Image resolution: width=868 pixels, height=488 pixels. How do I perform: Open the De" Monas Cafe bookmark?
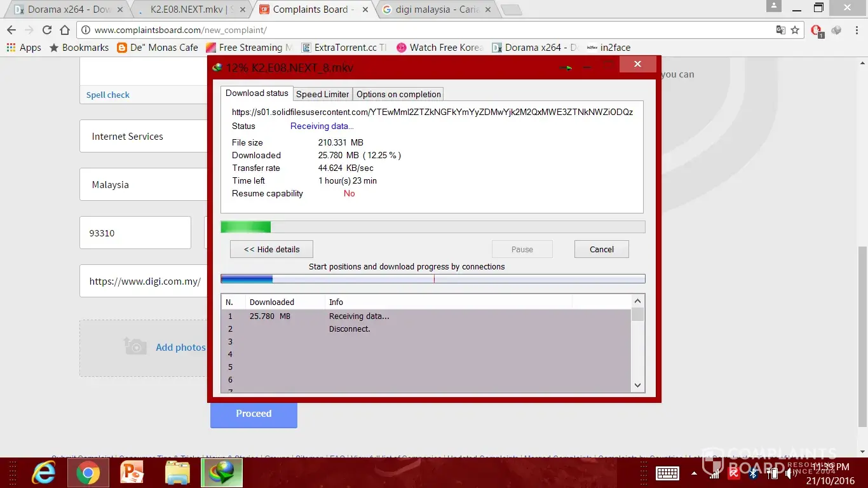[x=158, y=48]
